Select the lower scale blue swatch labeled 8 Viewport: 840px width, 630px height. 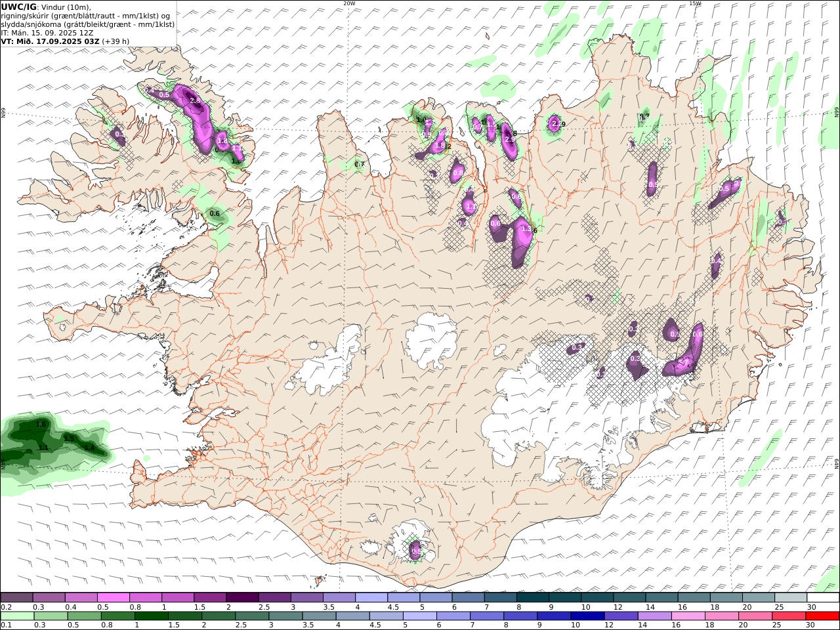click(x=520, y=616)
